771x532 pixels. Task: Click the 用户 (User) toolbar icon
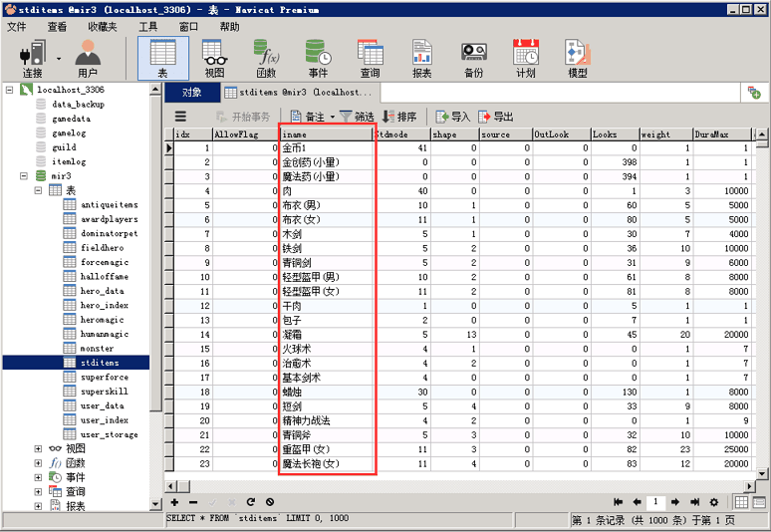pos(88,58)
